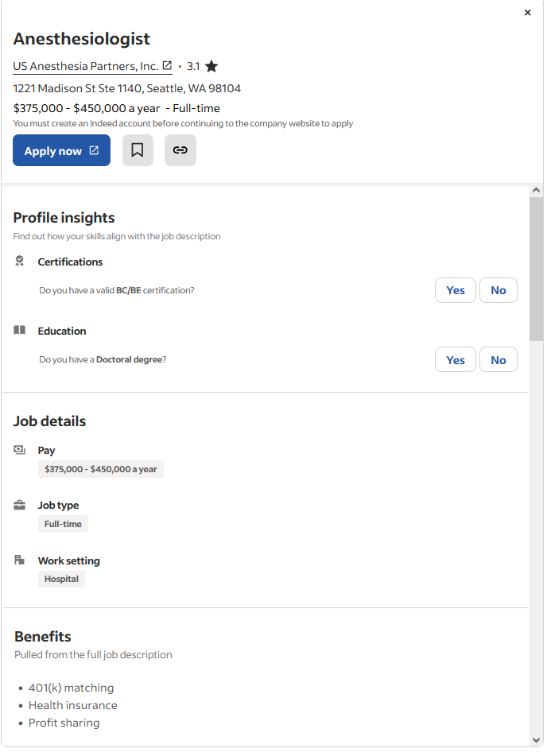Answer Yes to BC/BE certification question
Screen dimensions: 547x756
pyautogui.click(x=456, y=290)
